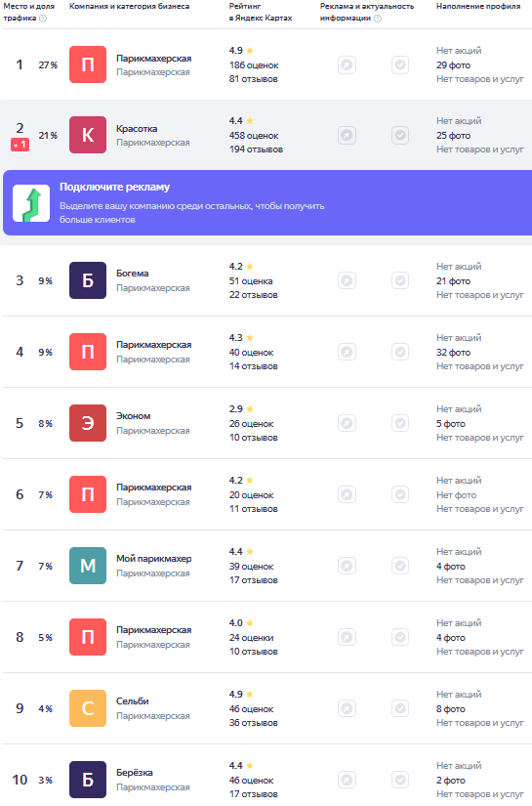Click the 458 оценок text

254,136
